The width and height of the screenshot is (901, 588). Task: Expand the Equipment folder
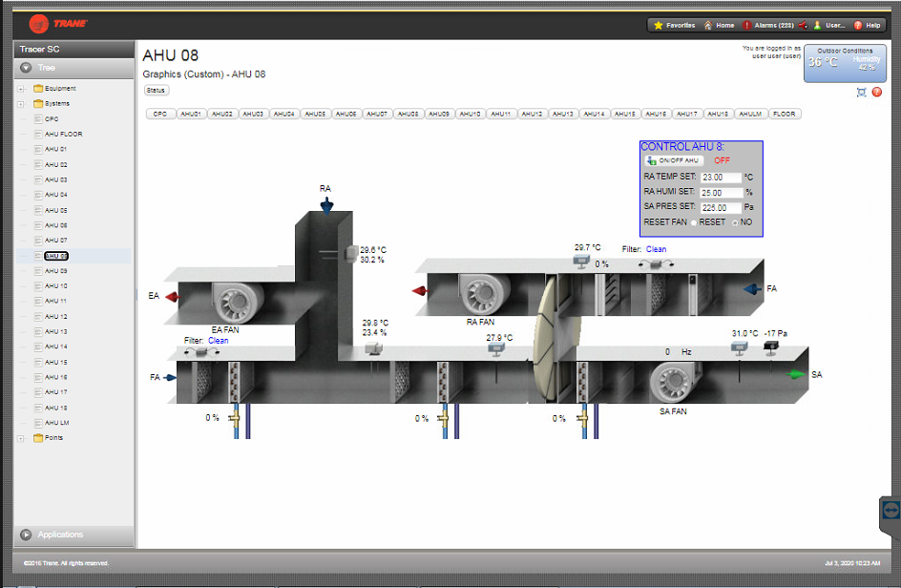click(21, 89)
